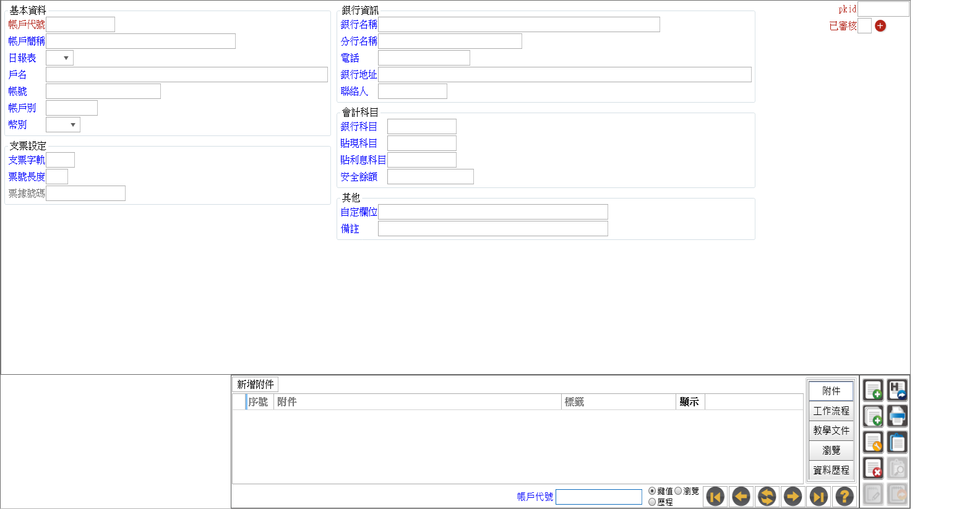
Task: Click the 銀行名稱 input field
Action: coord(519,25)
